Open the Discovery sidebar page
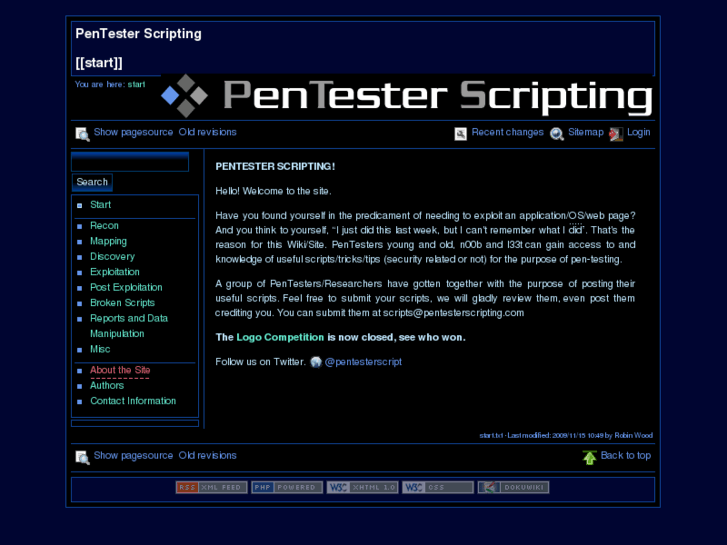Image resolution: width=727 pixels, height=545 pixels. coord(112,256)
